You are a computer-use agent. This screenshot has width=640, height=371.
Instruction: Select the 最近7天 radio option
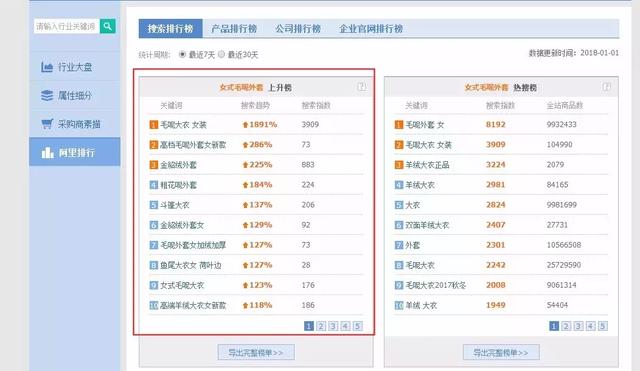click(182, 54)
